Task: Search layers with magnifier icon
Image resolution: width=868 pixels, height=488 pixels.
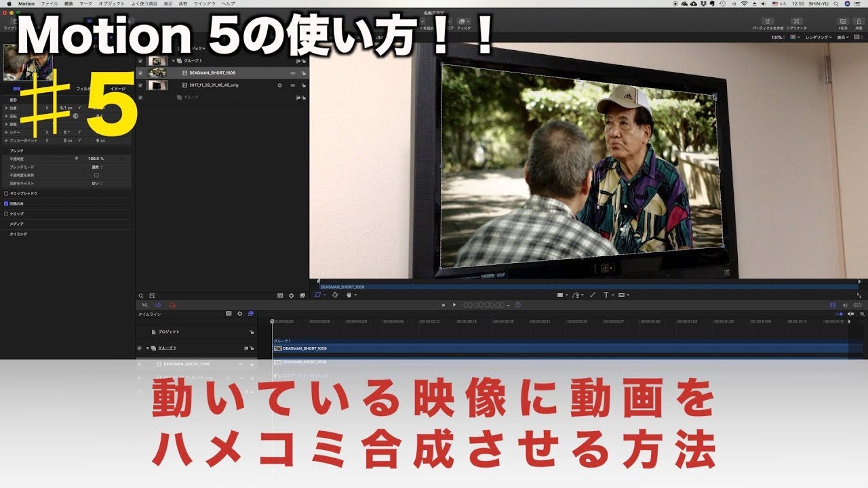Action: (x=141, y=296)
